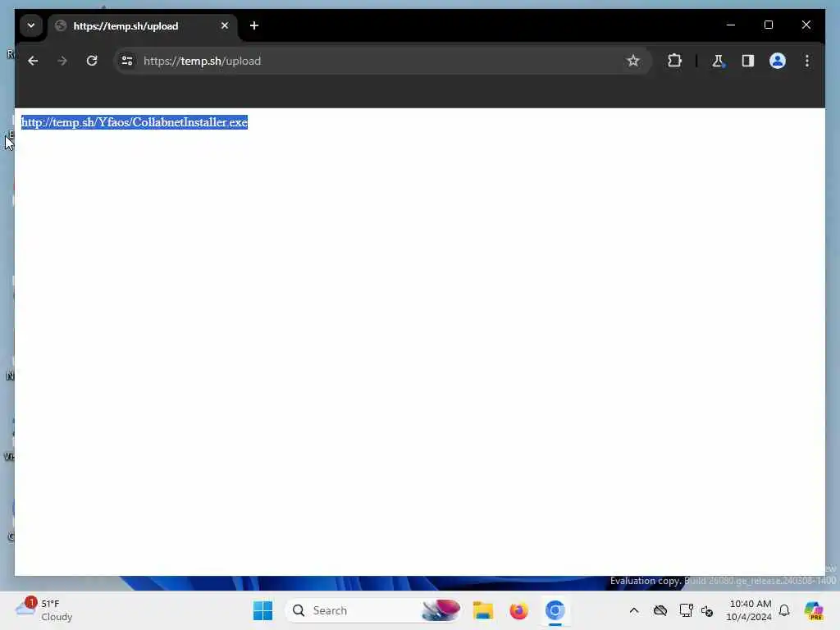Image resolution: width=840 pixels, height=630 pixels.
Task: Open the Windows Start menu
Action: [x=262, y=610]
